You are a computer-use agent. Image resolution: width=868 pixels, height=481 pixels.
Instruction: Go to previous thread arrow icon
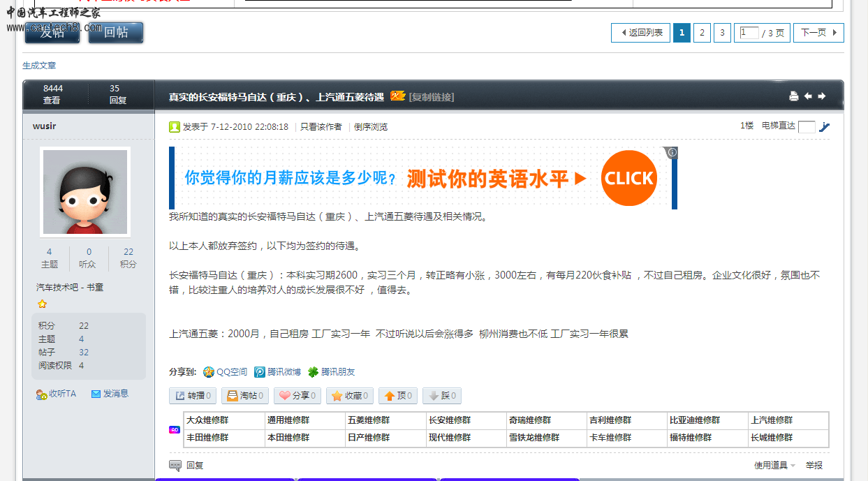(808, 96)
